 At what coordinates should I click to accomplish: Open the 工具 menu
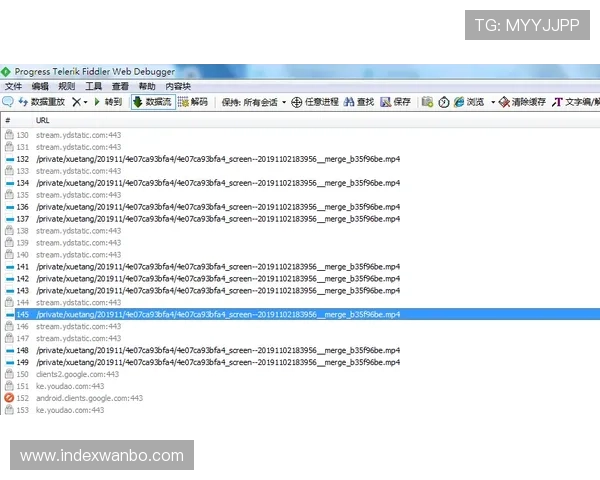tap(92, 87)
